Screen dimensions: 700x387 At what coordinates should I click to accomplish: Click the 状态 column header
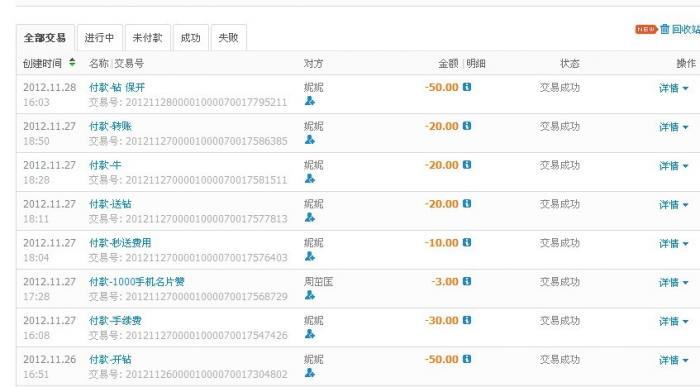(x=570, y=63)
